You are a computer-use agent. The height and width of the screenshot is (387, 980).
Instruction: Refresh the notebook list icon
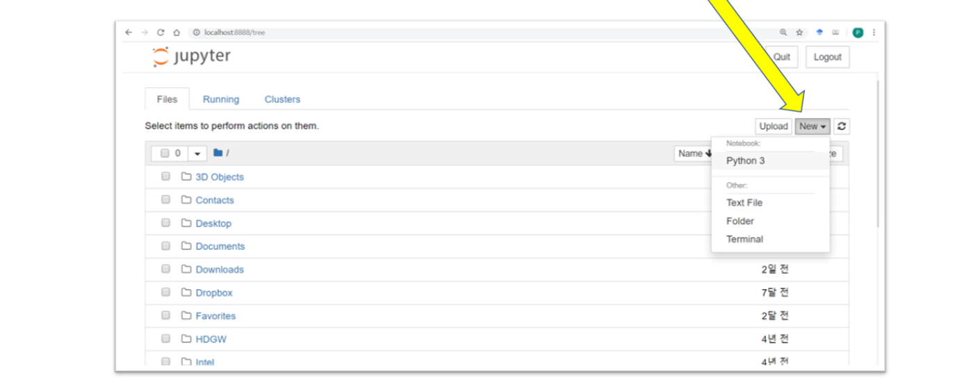(842, 126)
